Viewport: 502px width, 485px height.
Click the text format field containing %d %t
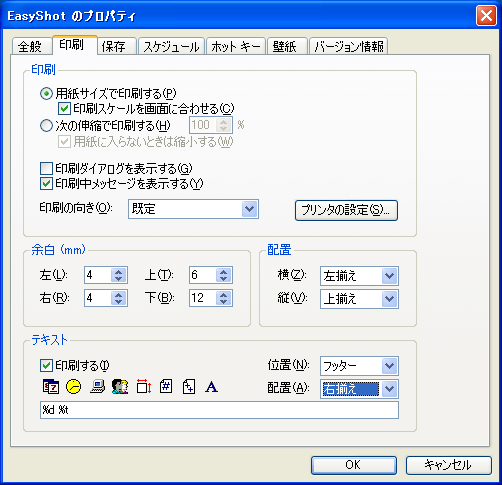219,410
